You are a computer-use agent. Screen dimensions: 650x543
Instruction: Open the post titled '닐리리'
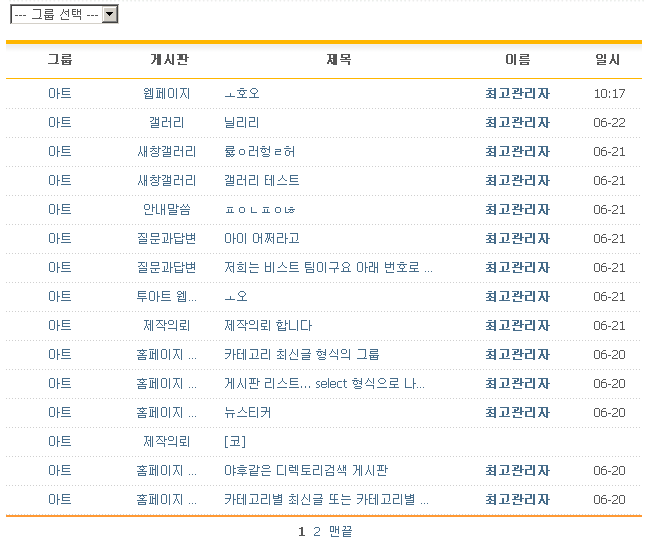click(x=242, y=122)
